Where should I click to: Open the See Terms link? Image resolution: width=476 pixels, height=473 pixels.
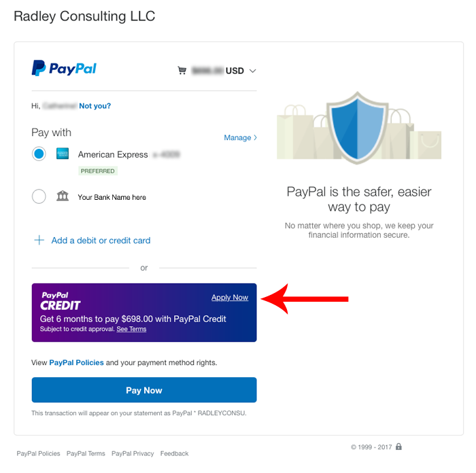coord(131,329)
